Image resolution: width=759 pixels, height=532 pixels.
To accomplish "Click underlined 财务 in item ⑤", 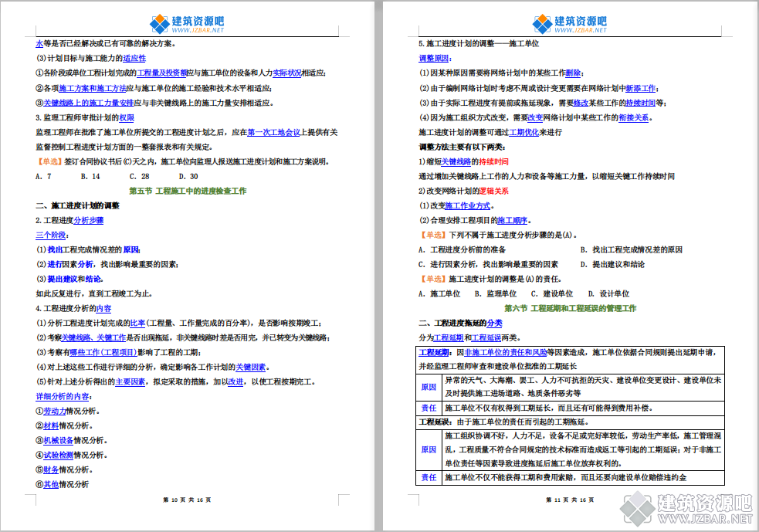I will pyautogui.click(x=51, y=470).
